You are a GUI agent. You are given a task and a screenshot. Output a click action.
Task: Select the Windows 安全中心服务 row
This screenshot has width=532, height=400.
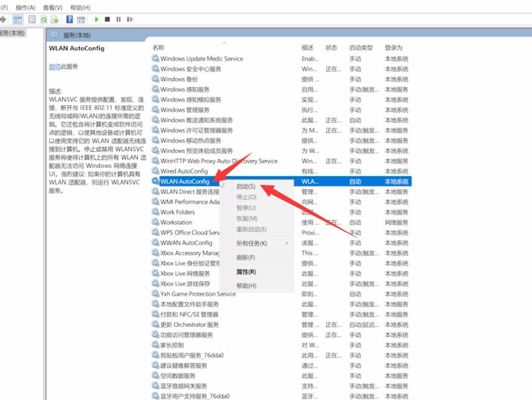tap(281, 69)
